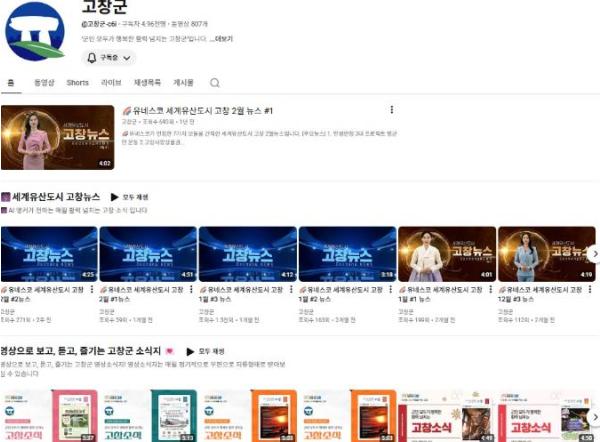
Task: Open the 고창군 channel profile logo
Action: 35,31
